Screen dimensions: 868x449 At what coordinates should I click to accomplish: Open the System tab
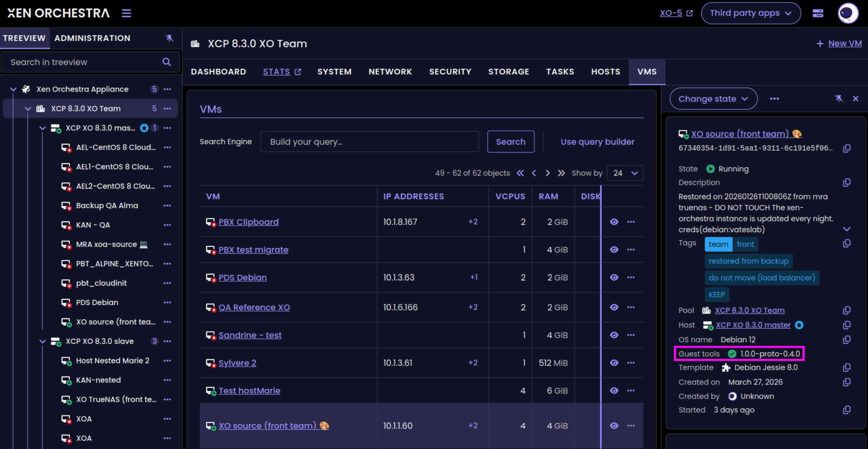[x=334, y=72]
